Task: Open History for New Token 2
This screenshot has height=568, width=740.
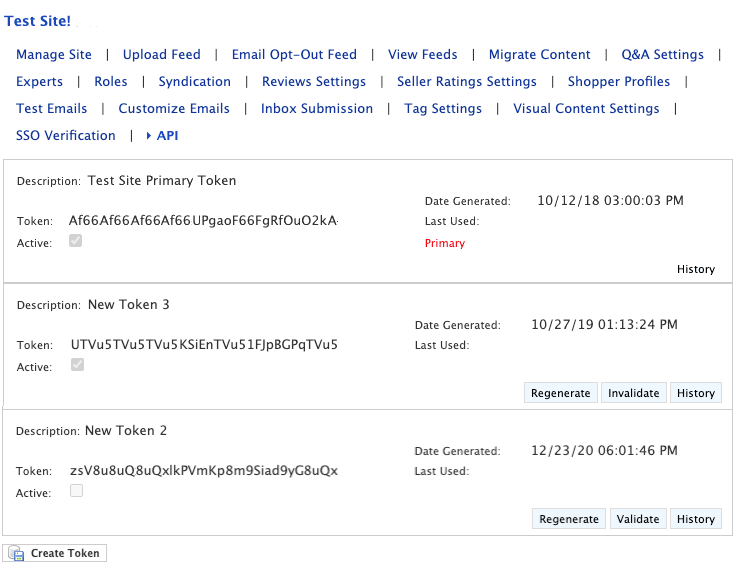Action: [696, 519]
